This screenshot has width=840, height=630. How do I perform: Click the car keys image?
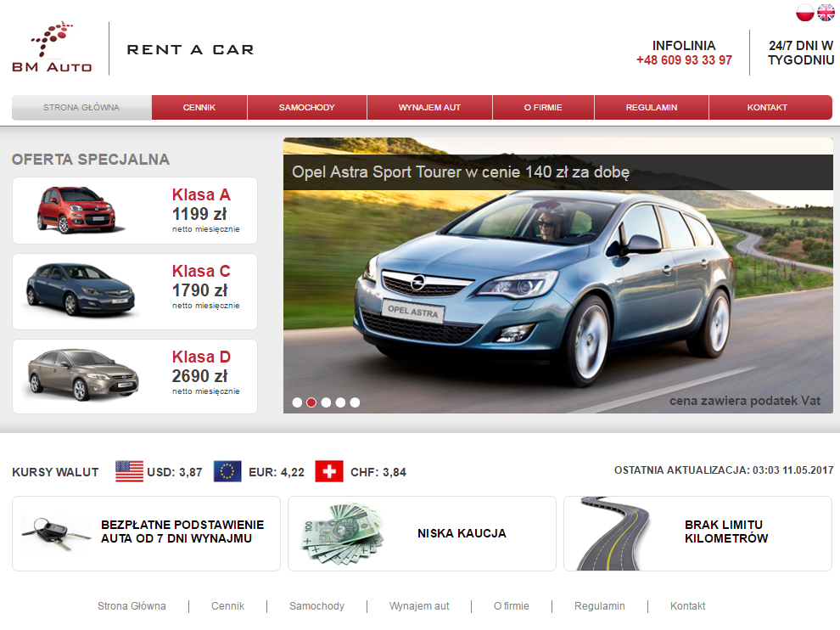(x=55, y=533)
